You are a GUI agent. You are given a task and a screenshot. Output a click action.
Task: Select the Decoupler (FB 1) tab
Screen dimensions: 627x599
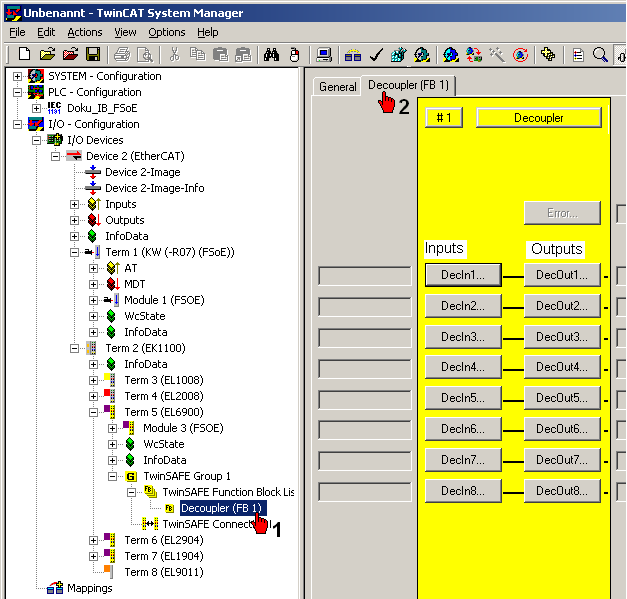408,85
